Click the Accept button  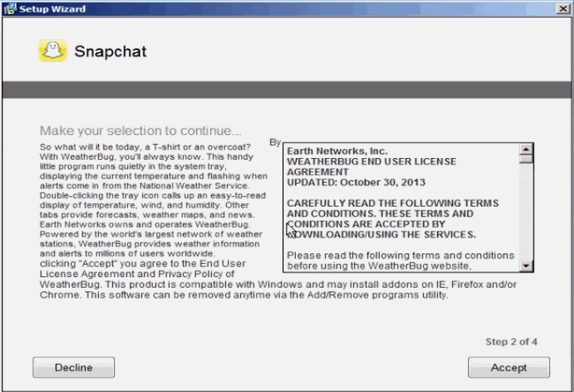(x=509, y=367)
